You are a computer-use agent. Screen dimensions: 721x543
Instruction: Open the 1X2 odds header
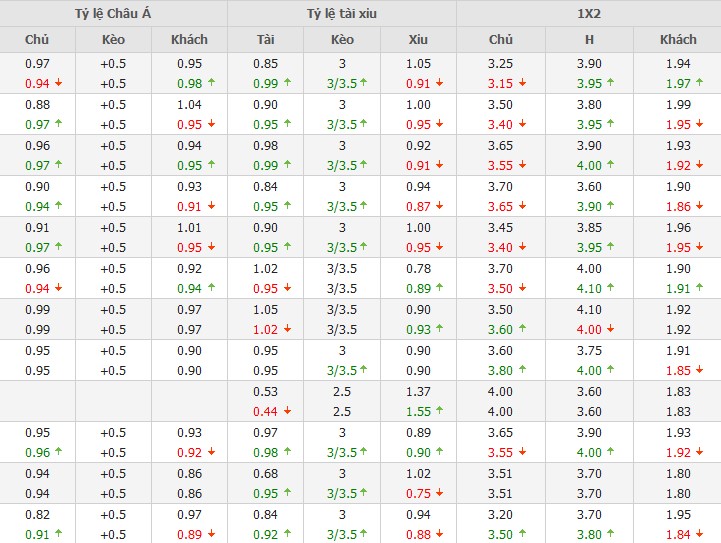(588, 13)
